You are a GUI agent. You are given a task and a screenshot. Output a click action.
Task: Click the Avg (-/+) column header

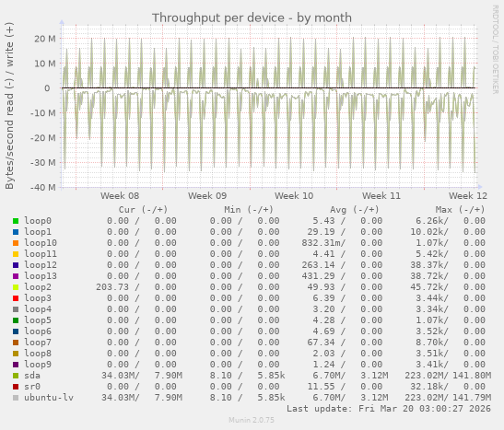[355, 210]
